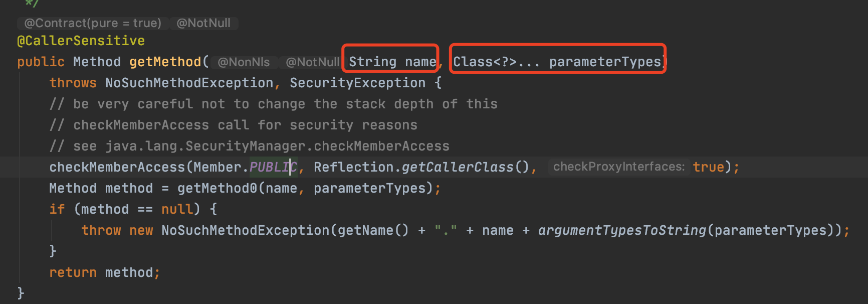Image resolution: width=868 pixels, height=304 pixels.
Task: Click the red-boxed String name parameter
Action: (x=392, y=62)
